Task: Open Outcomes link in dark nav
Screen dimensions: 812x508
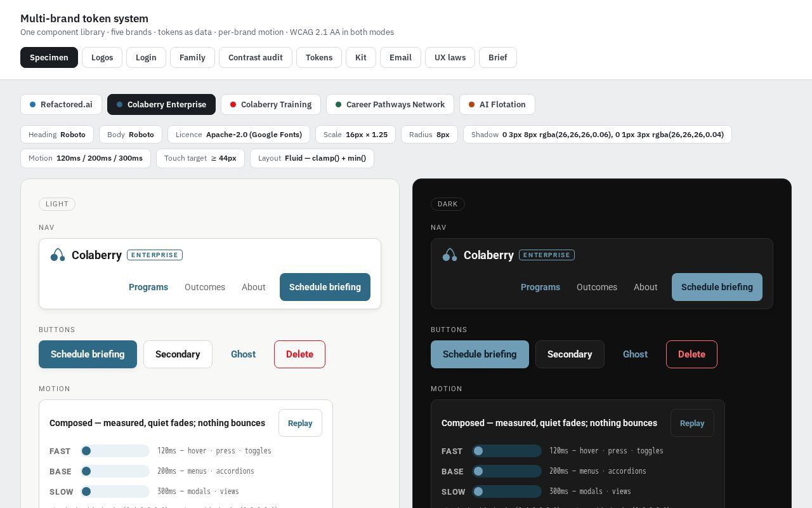Action: (597, 287)
